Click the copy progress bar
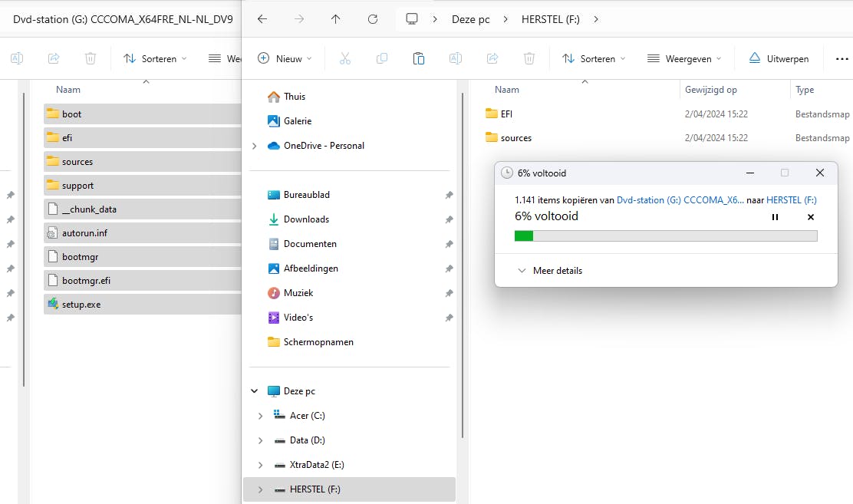Viewport: 853px width, 504px height. click(x=666, y=236)
